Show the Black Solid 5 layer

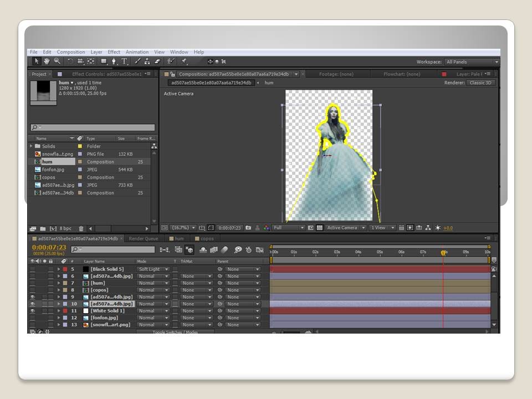coord(32,269)
